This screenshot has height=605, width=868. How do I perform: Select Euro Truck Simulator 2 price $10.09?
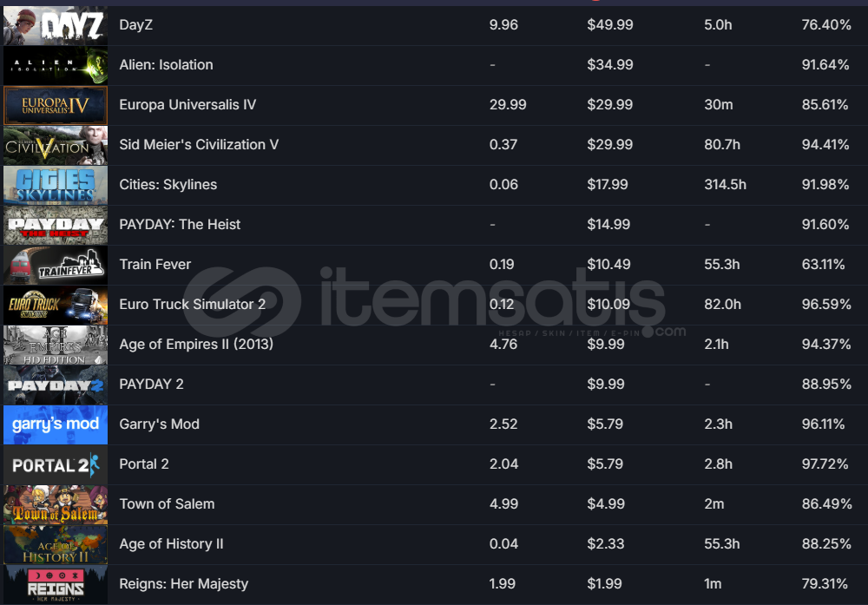(608, 304)
